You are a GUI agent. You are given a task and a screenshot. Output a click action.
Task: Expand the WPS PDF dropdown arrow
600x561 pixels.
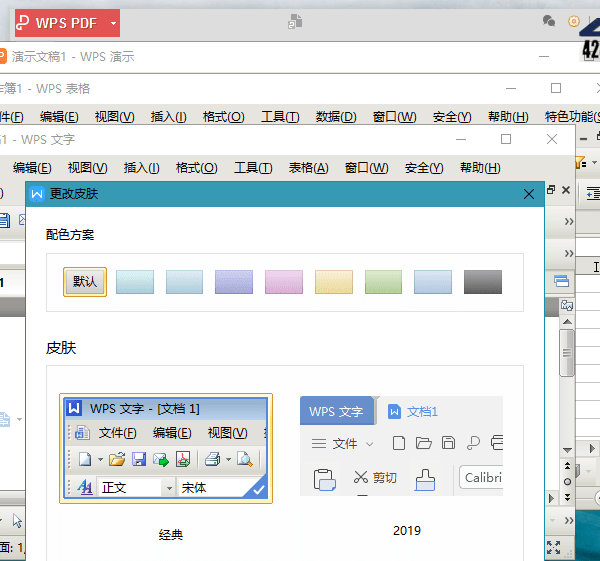click(x=114, y=22)
